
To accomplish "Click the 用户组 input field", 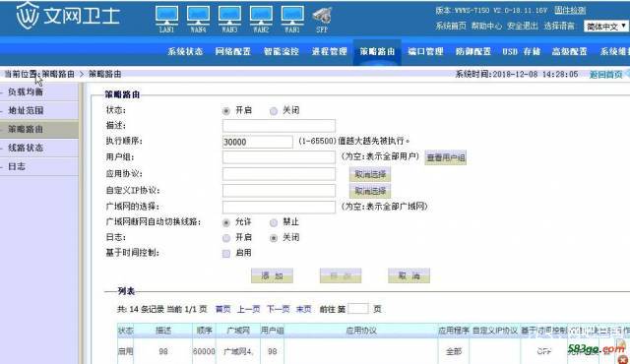I will 279,157.
